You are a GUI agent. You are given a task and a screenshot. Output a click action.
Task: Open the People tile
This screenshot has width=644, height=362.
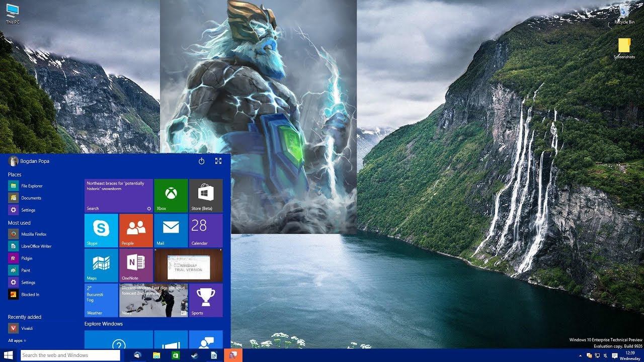point(136,230)
